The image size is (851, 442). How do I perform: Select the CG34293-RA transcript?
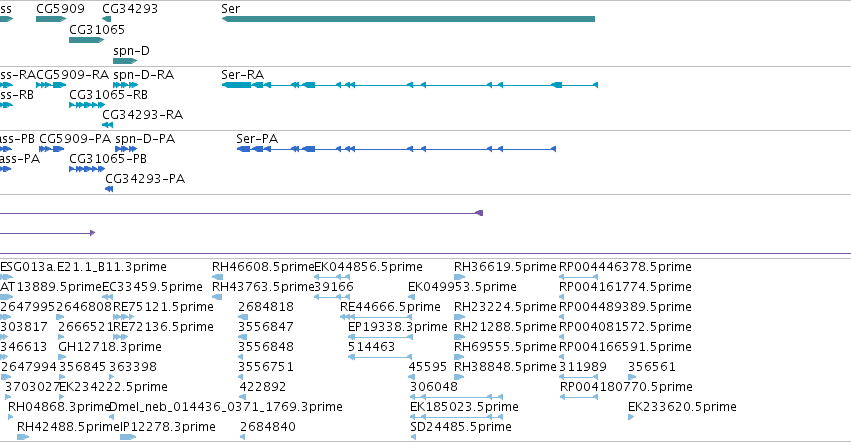tap(107, 125)
